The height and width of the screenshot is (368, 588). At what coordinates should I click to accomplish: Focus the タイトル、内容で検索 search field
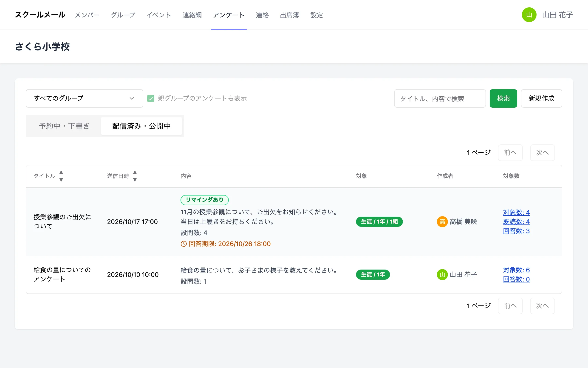coord(440,98)
